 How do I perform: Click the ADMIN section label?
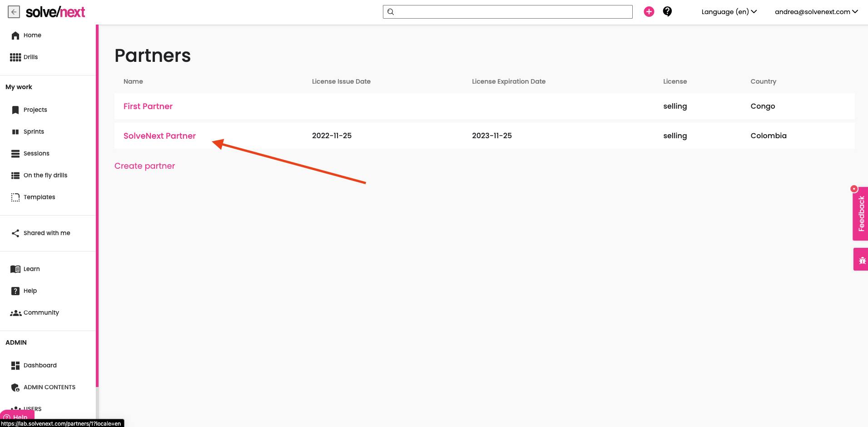click(x=16, y=342)
